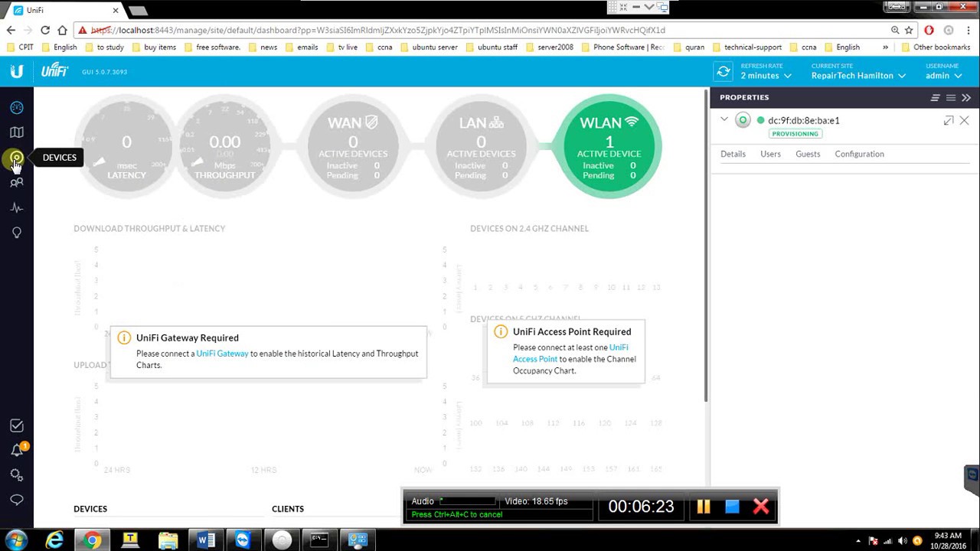
Task: Open the Windows Start menu
Action: [x=16, y=540]
